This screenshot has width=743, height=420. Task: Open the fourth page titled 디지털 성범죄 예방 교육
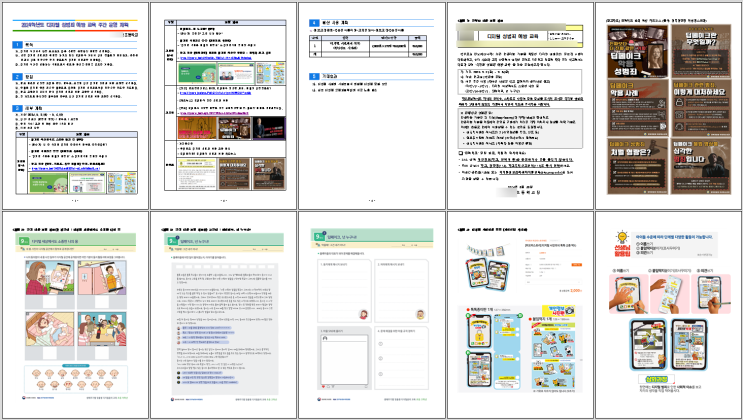point(520,106)
